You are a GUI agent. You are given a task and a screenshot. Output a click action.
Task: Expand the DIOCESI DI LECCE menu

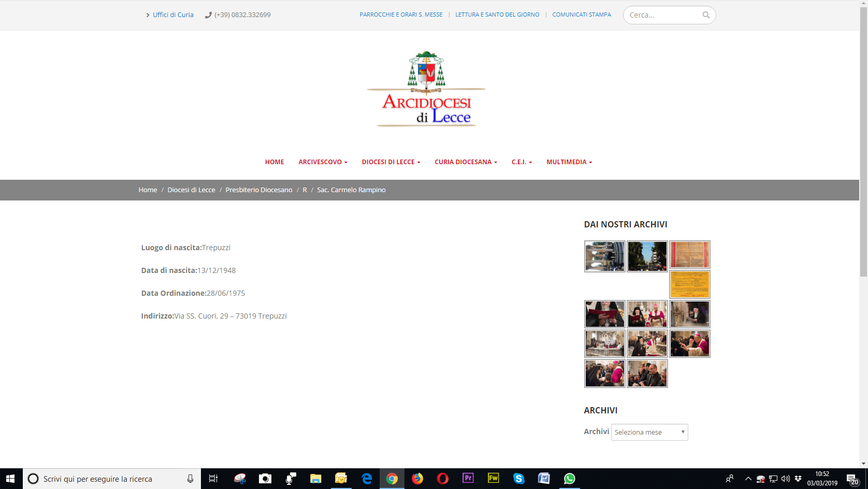click(x=391, y=162)
